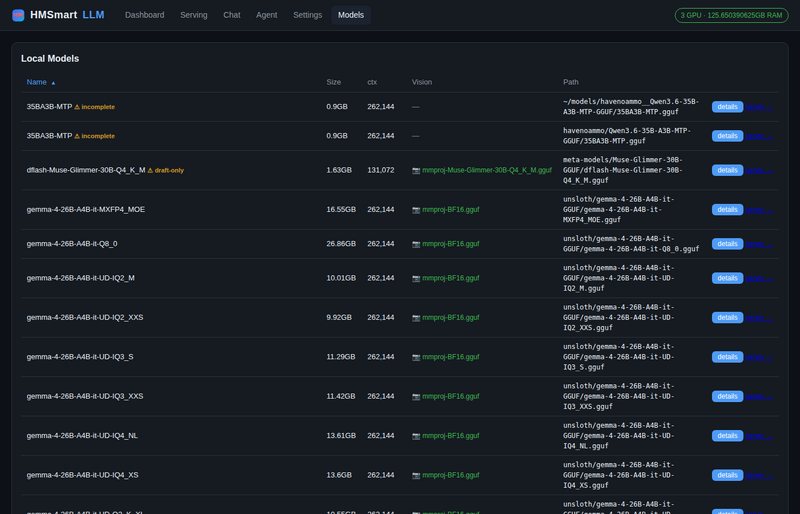Click mmproj-BF16.gguf in UD-IQ4_XS row

[x=451, y=475]
